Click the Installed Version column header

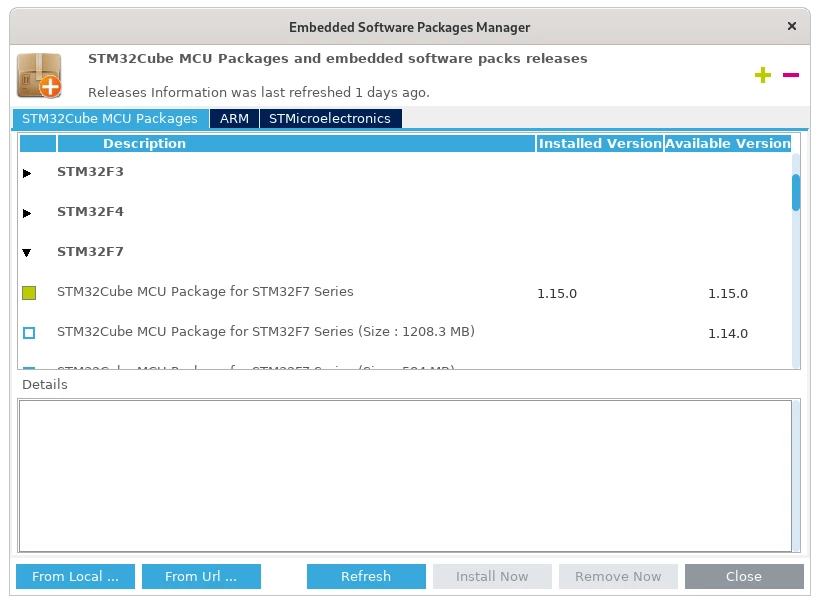click(x=600, y=143)
